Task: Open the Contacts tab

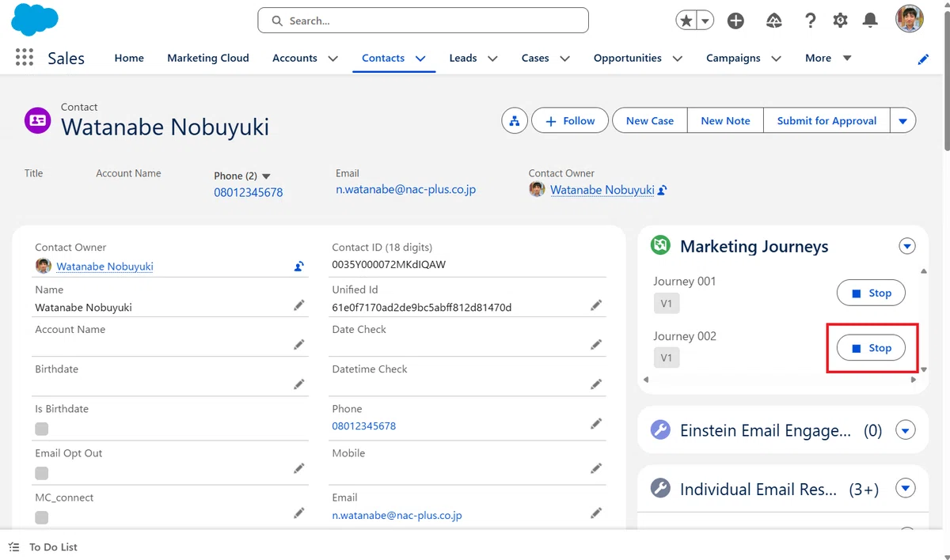Action: [383, 58]
